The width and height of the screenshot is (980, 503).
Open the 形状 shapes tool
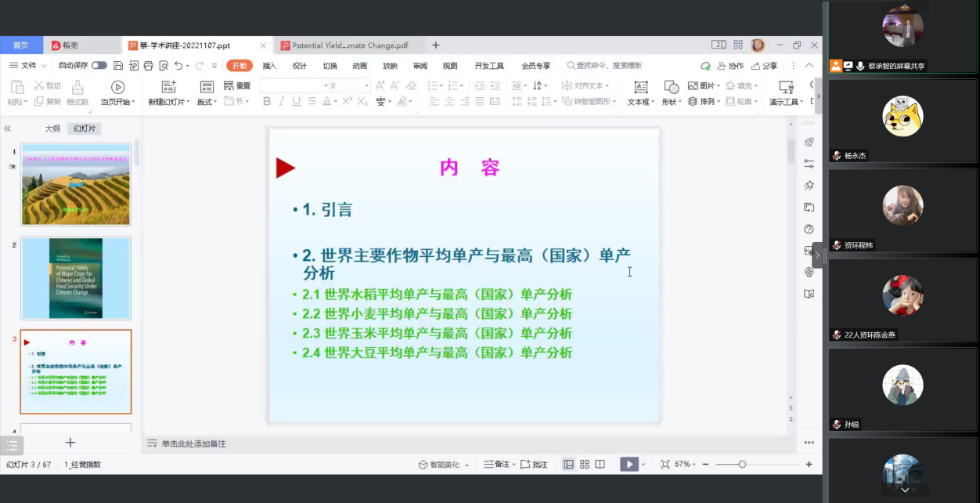(x=671, y=87)
